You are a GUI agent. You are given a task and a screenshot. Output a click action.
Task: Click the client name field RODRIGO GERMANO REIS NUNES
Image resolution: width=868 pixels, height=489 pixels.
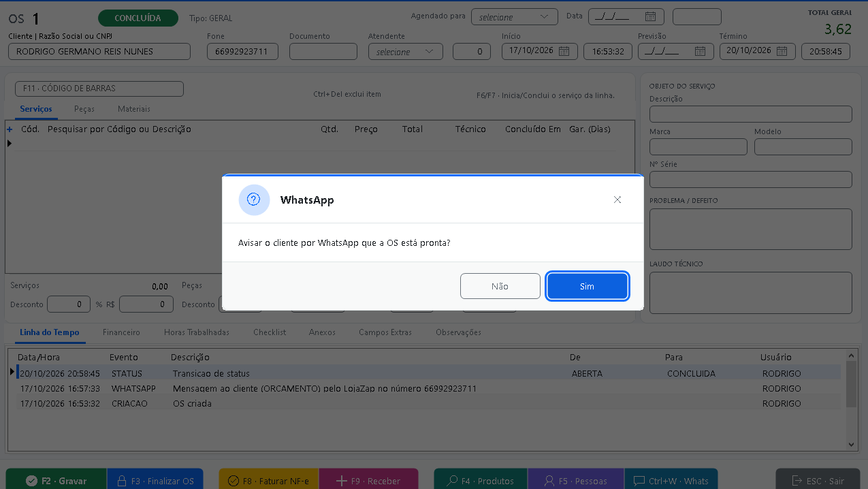(99, 51)
